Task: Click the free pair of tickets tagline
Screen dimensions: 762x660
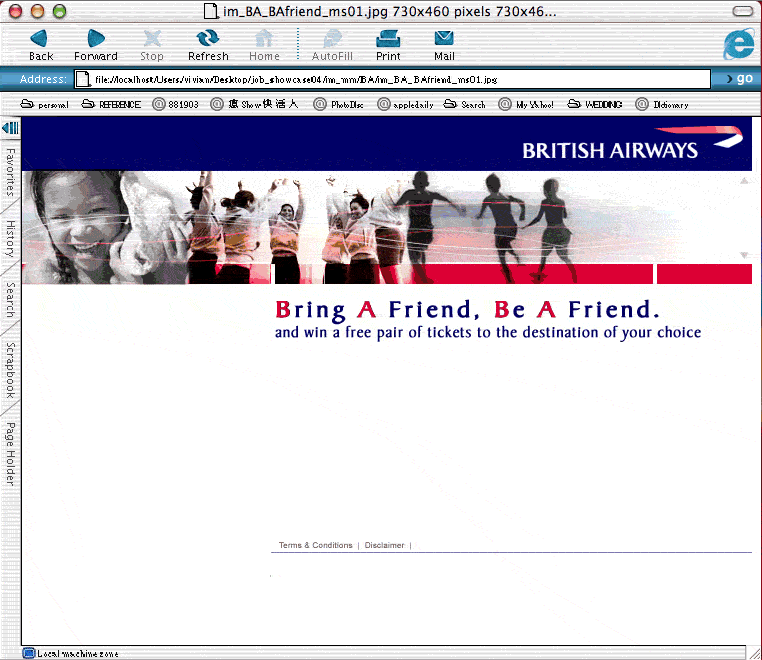Action: [x=488, y=332]
